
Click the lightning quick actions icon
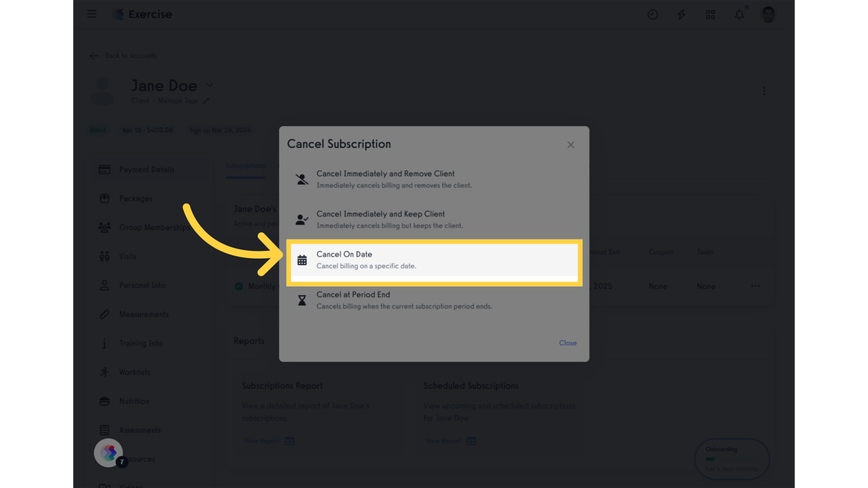pyautogui.click(x=681, y=14)
